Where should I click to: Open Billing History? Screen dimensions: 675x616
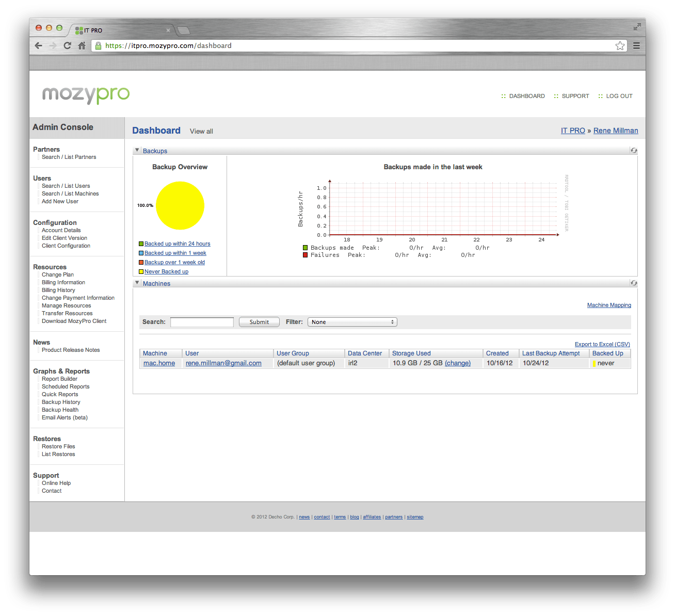click(58, 290)
